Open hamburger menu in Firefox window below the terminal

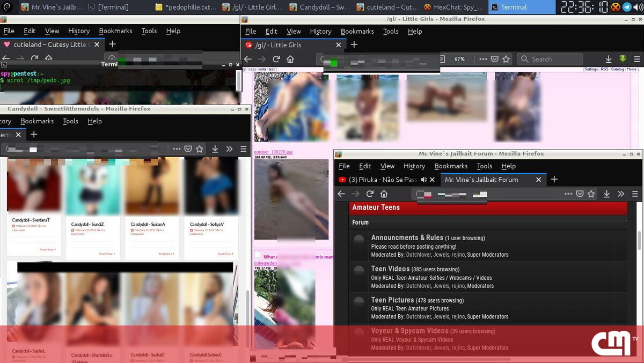point(243,149)
